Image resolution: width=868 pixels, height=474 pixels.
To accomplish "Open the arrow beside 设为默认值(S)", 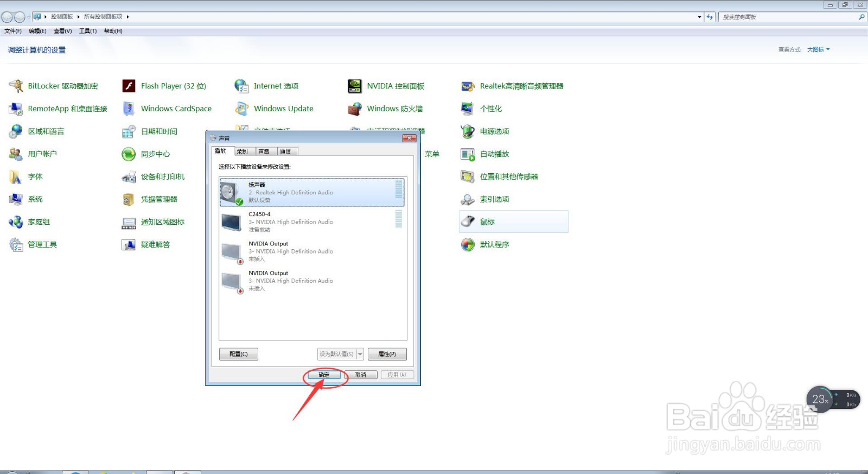I will [360, 354].
